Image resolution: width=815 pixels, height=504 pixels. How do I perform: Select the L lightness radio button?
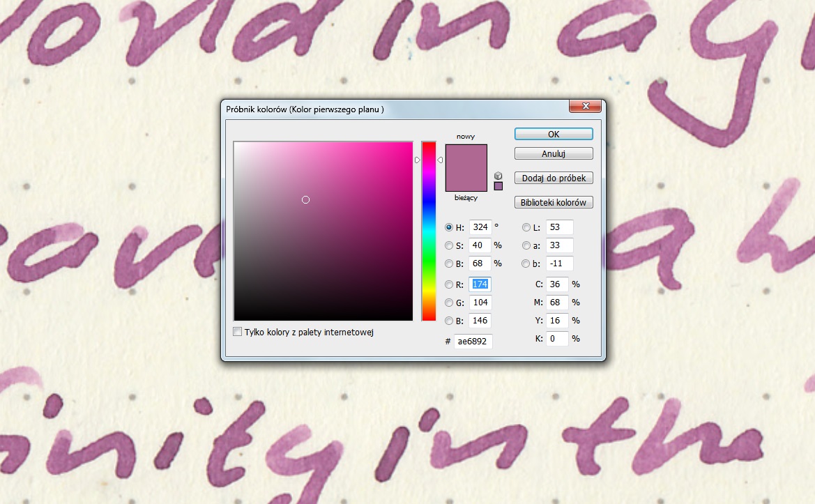[x=527, y=227]
